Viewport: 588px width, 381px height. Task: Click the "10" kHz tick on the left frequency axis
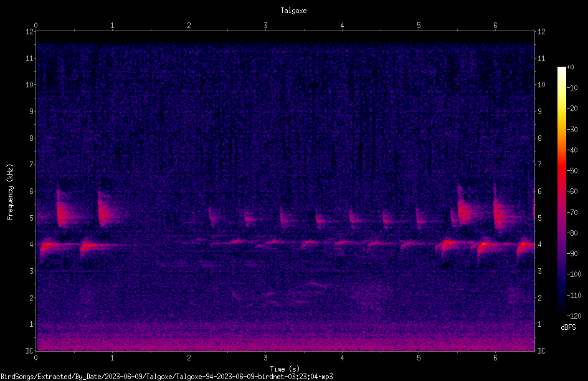click(29, 85)
